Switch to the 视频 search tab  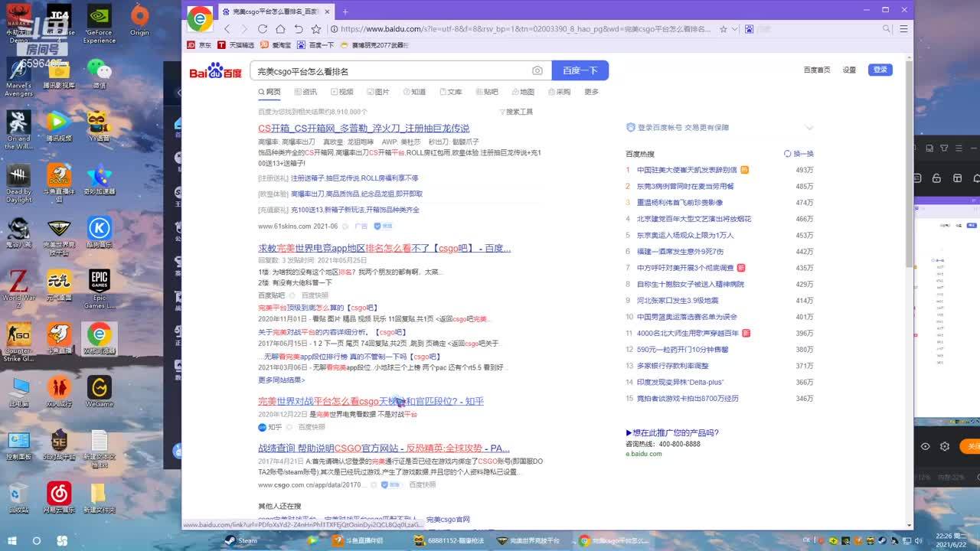341,92
